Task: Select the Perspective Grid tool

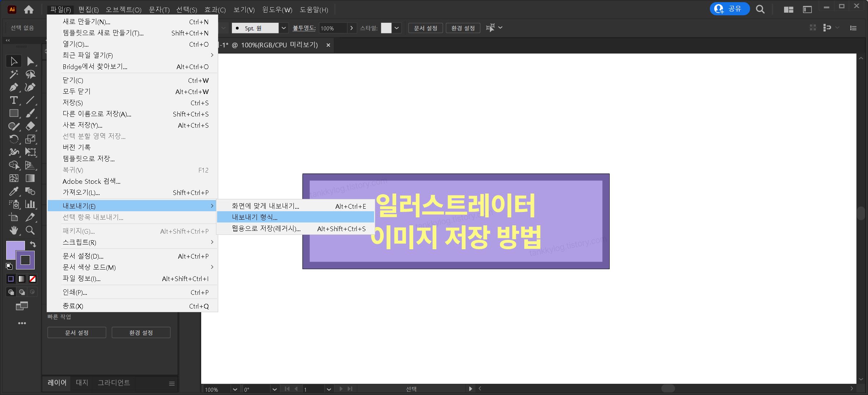Action: [30, 165]
